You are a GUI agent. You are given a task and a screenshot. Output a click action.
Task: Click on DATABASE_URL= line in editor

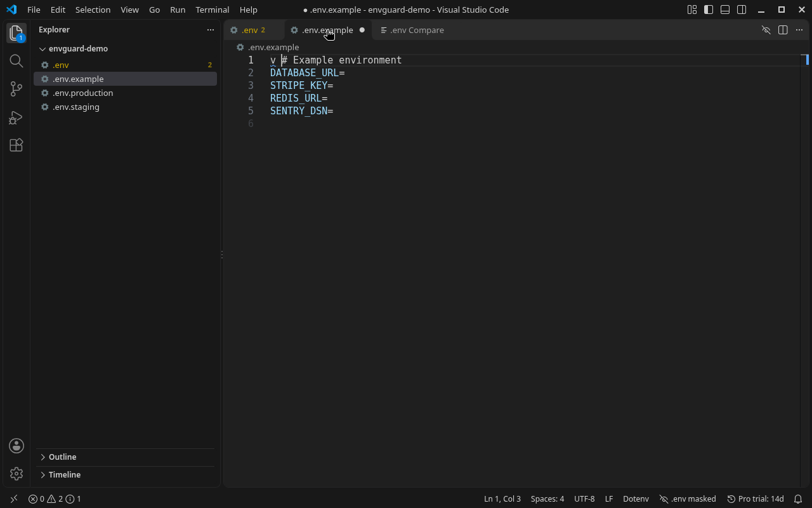point(307,73)
